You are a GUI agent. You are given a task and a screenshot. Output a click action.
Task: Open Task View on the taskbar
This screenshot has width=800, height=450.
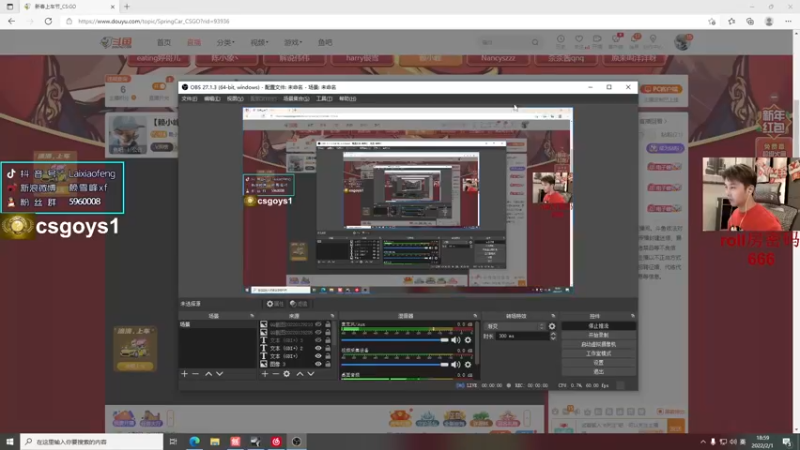tap(173, 441)
